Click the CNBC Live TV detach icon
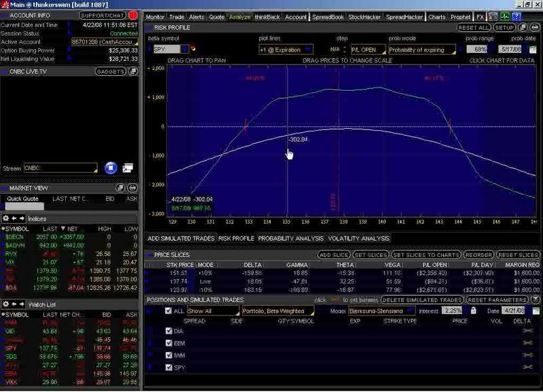 [x=133, y=71]
